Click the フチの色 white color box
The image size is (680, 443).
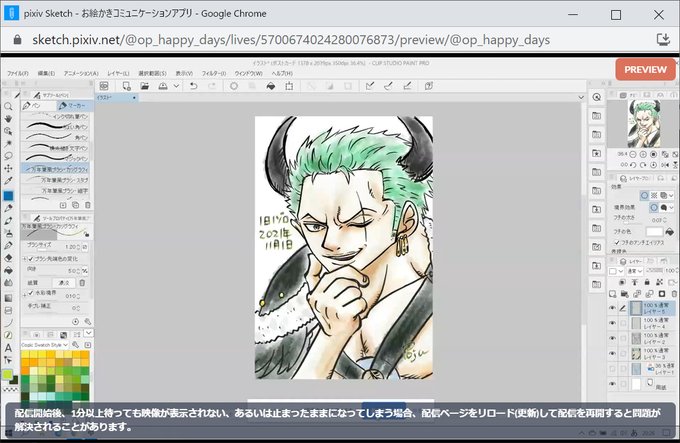pyautogui.click(x=654, y=232)
